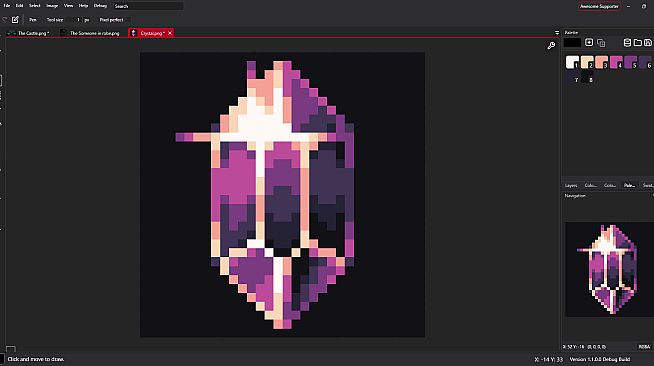Click the Navigation panel title
The width and height of the screenshot is (654, 366).
pos(575,196)
